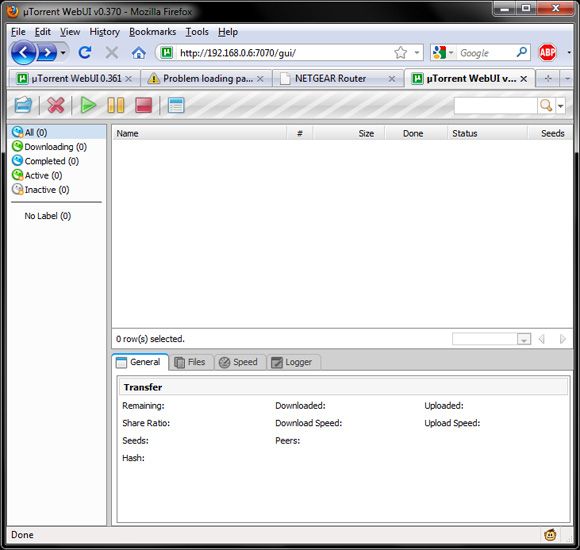Viewport: 580px width, 550px height.
Task: Open the Edit menu
Action: [43, 32]
